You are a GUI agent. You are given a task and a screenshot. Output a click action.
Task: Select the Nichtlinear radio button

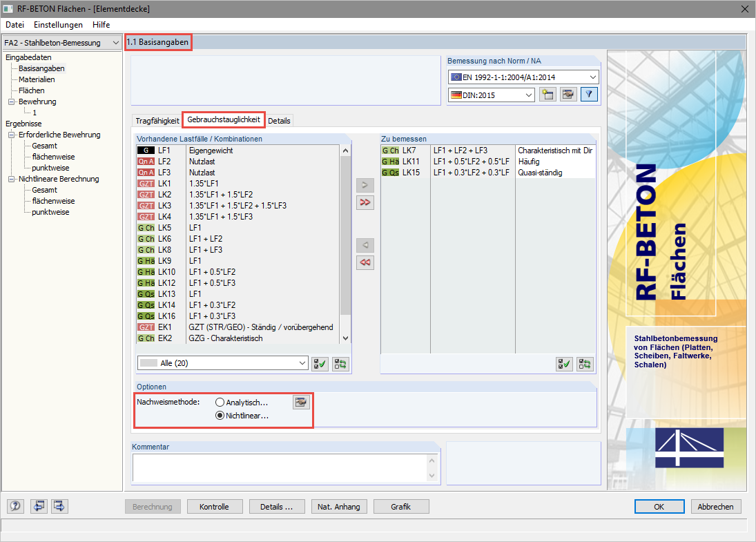click(220, 416)
